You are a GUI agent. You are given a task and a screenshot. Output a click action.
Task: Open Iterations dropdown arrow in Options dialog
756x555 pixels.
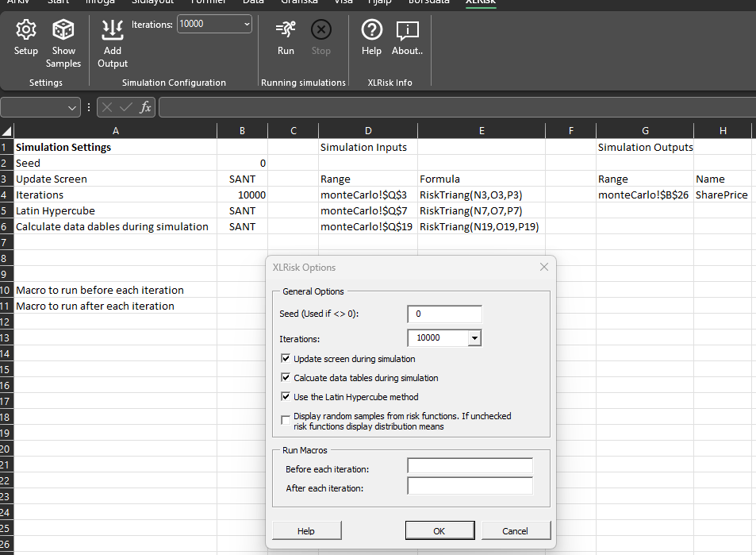tap(474, 337)
